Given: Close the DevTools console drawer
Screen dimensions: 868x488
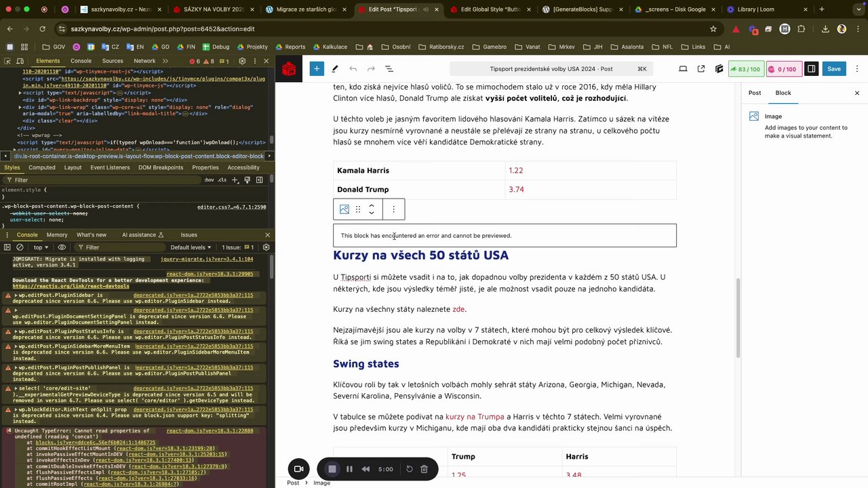Looking at the screenshot, I should (267, 235).
